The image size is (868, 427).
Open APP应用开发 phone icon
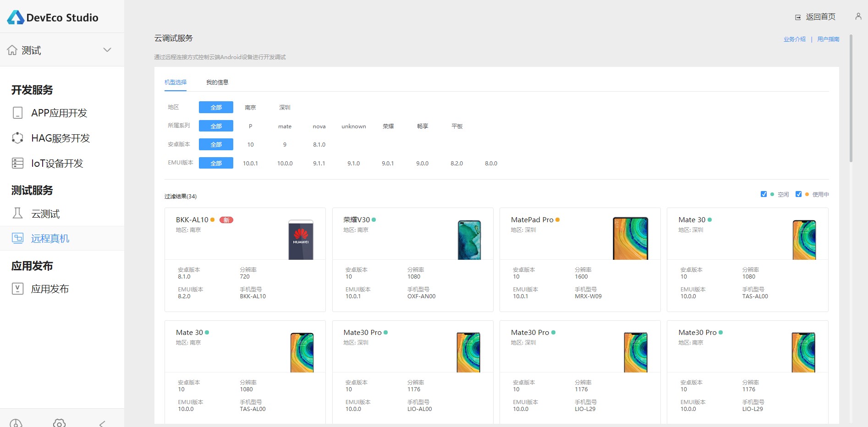click(17, 113)
